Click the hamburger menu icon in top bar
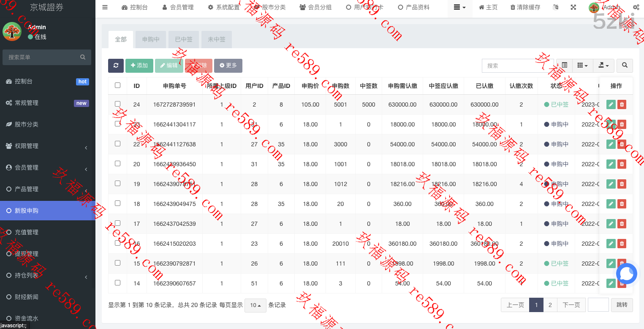 (105, 7)
